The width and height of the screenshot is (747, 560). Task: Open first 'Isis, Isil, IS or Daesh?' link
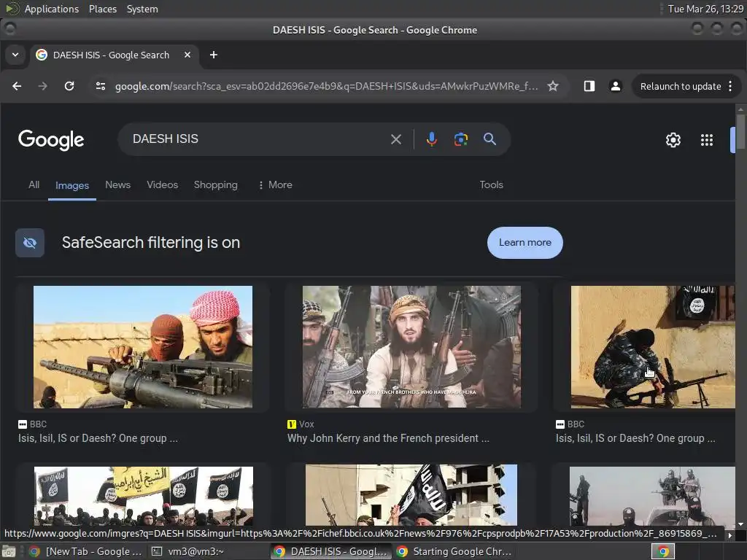98,438
